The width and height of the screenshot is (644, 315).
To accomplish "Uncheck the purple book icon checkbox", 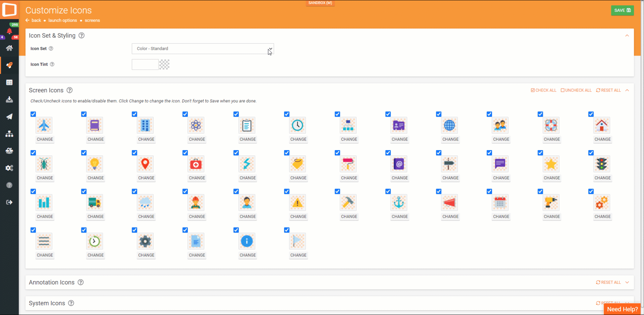I will (x=84, y=114).
